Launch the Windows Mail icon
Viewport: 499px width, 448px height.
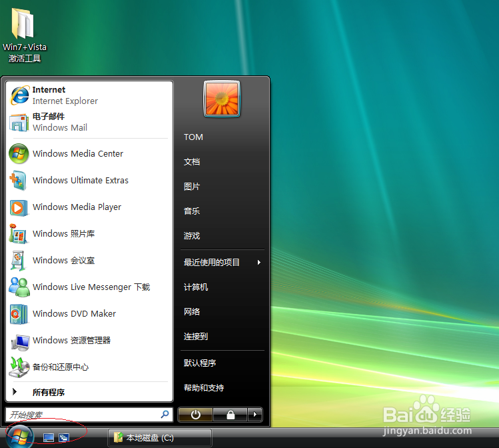[19, 122]
